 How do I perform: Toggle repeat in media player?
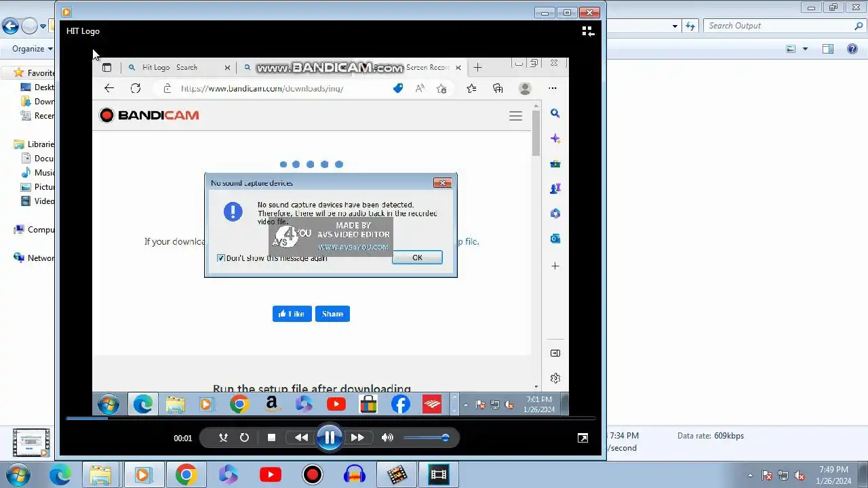tap(244, 438)
